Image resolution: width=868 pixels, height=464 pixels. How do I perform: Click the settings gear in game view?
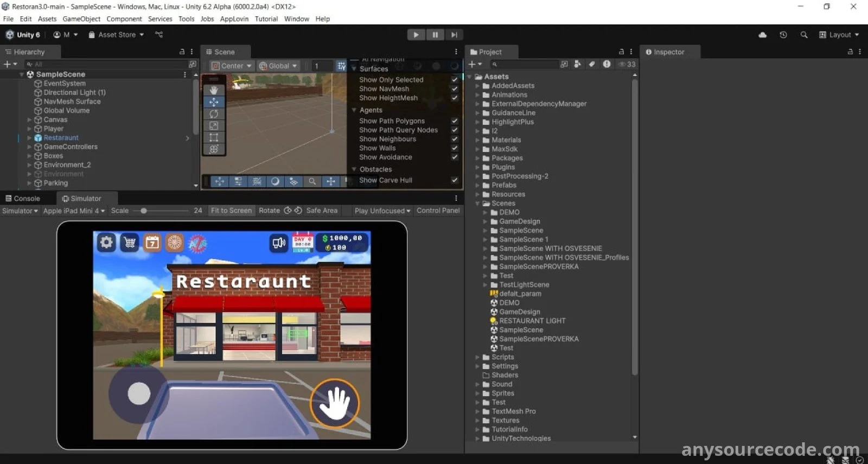pos(106,242)
